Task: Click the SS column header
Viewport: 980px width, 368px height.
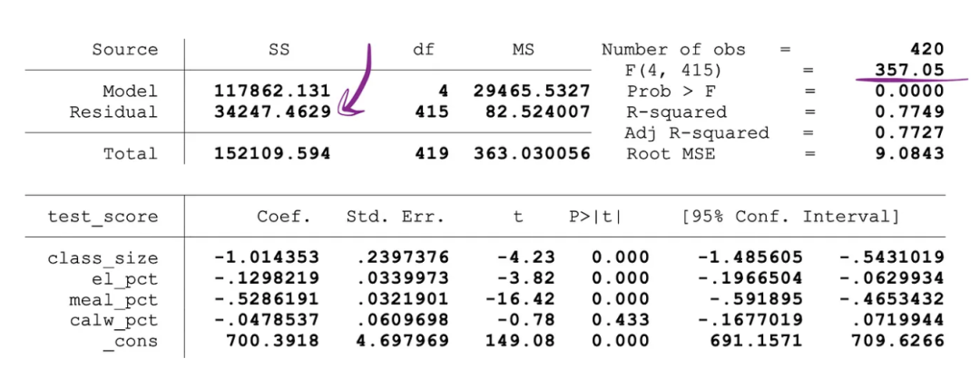Action: click(279, 49)
